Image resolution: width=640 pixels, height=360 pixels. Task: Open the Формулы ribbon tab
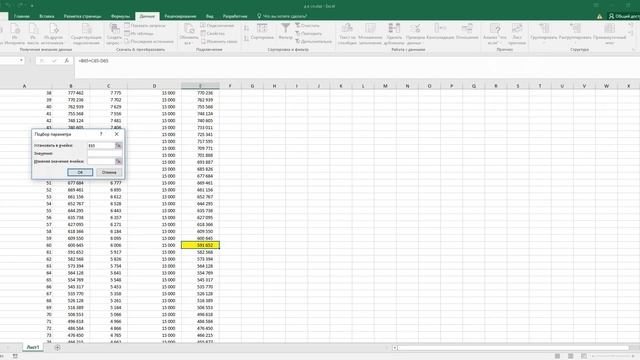[120, 16]
